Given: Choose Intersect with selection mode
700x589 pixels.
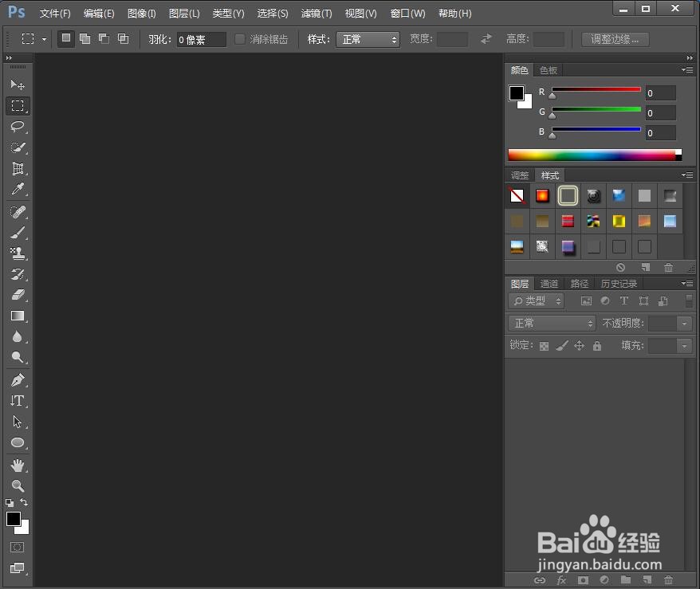Looking at the screenshot, I should tap(124, 39).
